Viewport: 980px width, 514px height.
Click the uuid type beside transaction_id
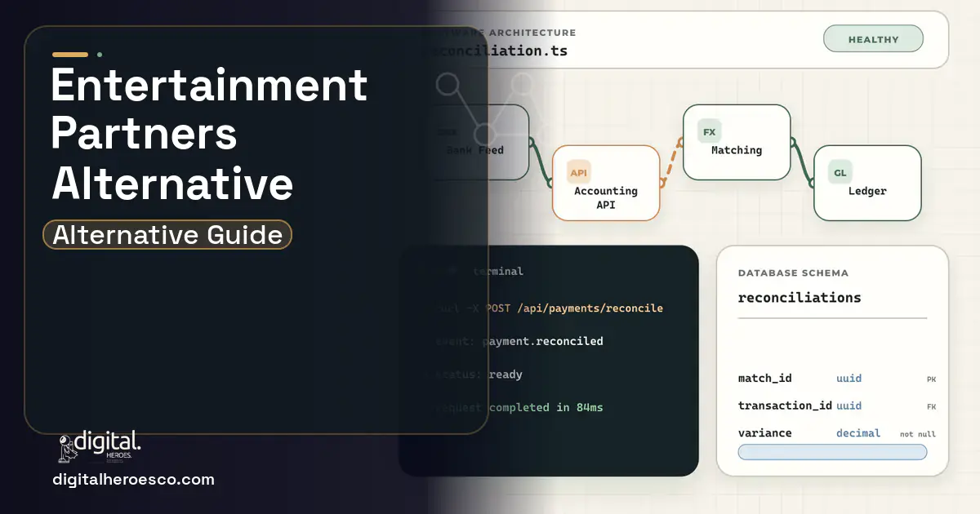click(849, 405)
